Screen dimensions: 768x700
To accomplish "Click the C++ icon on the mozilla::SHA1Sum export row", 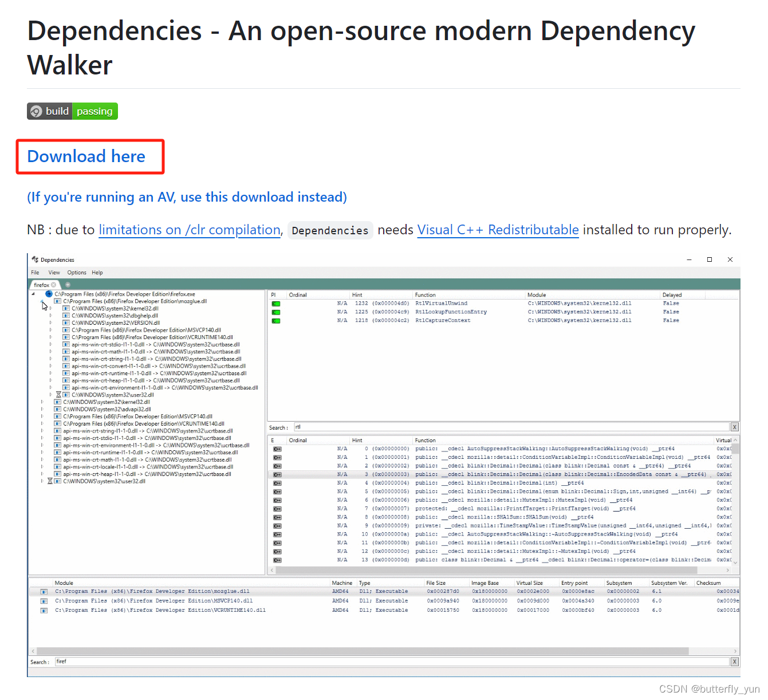I will (x=277, y=517).
